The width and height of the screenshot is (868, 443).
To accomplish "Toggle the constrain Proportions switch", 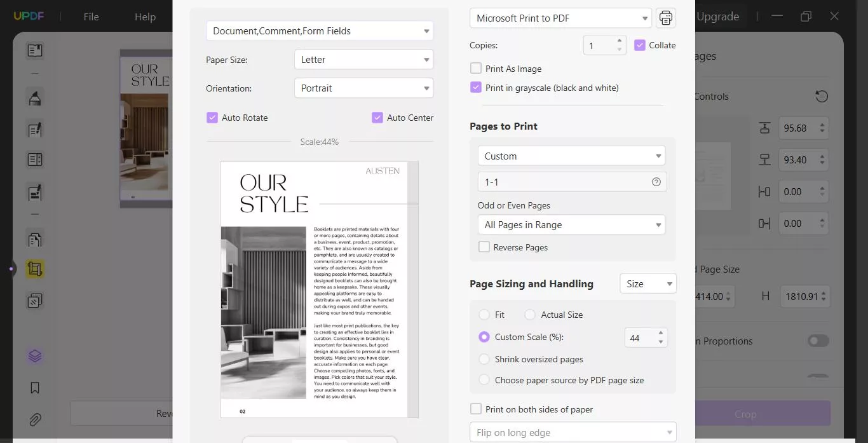I will point(818,341).
